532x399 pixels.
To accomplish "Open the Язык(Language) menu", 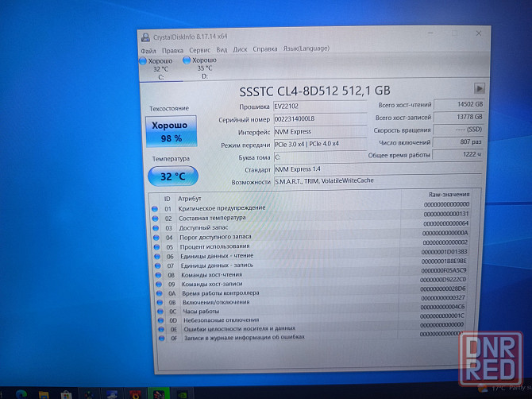I will (306, 48).
